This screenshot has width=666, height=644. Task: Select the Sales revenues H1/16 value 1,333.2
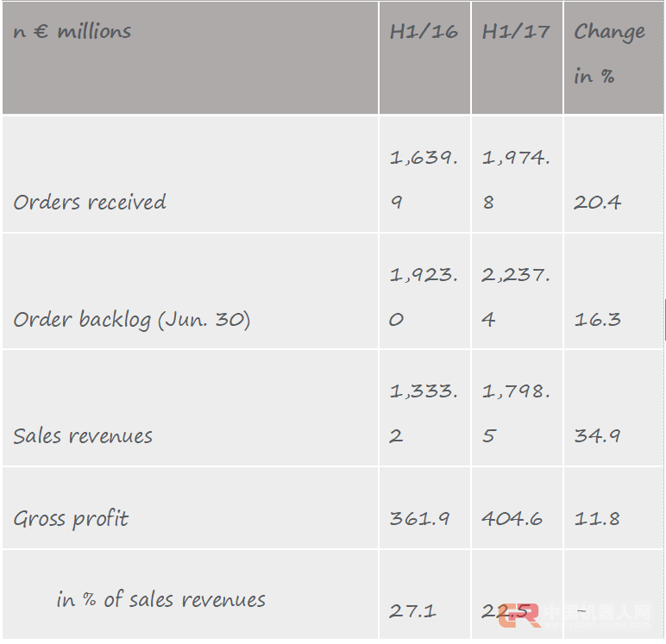(424, 413)
